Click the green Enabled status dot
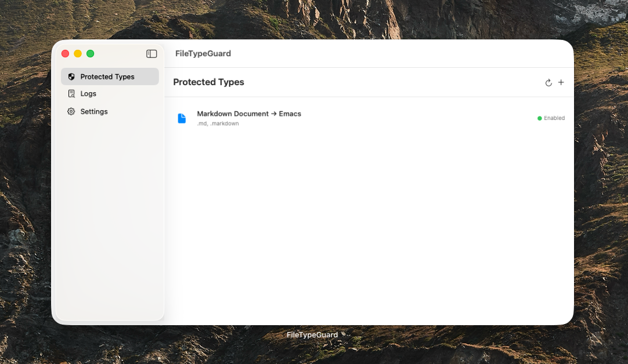Image resolution: width=628 pixels, height=364 pixels. pos(540,118)
